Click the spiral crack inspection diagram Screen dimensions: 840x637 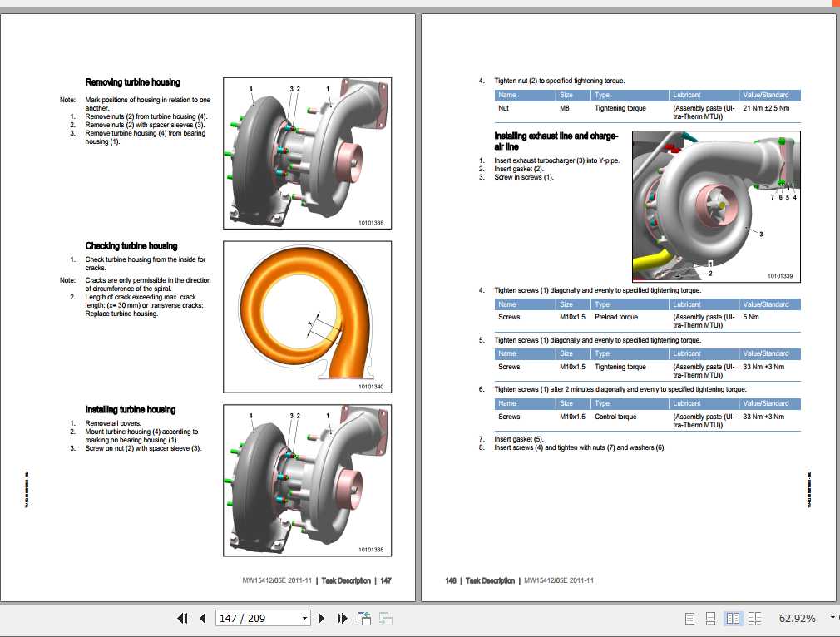tap(306, 316)
